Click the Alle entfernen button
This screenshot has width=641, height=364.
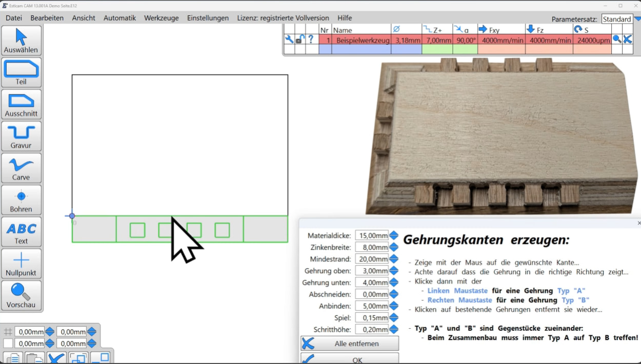pyautogui.click(x=350, y=343)
